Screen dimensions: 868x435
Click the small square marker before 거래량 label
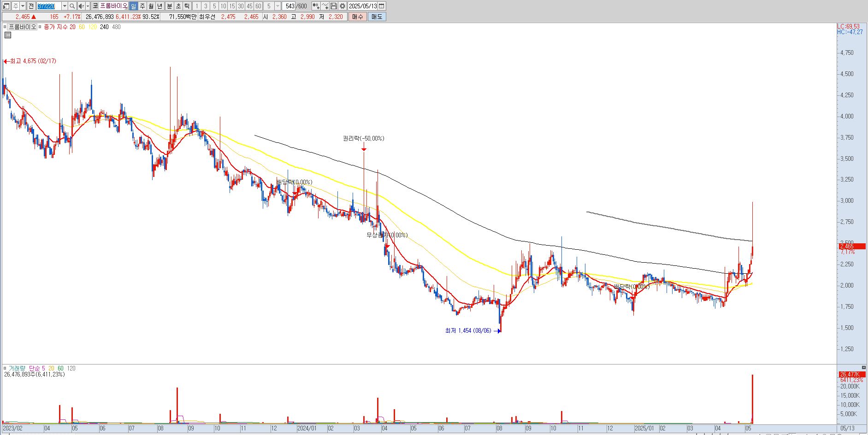[x=5, y=368]
